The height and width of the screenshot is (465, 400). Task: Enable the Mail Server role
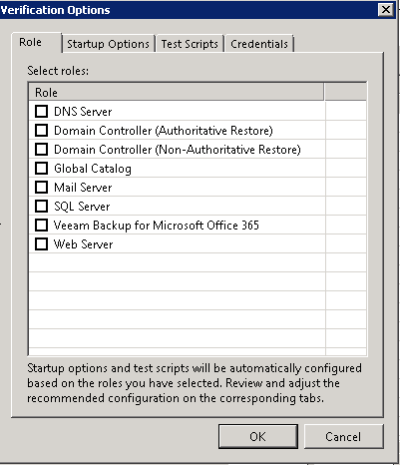point(41,187)
